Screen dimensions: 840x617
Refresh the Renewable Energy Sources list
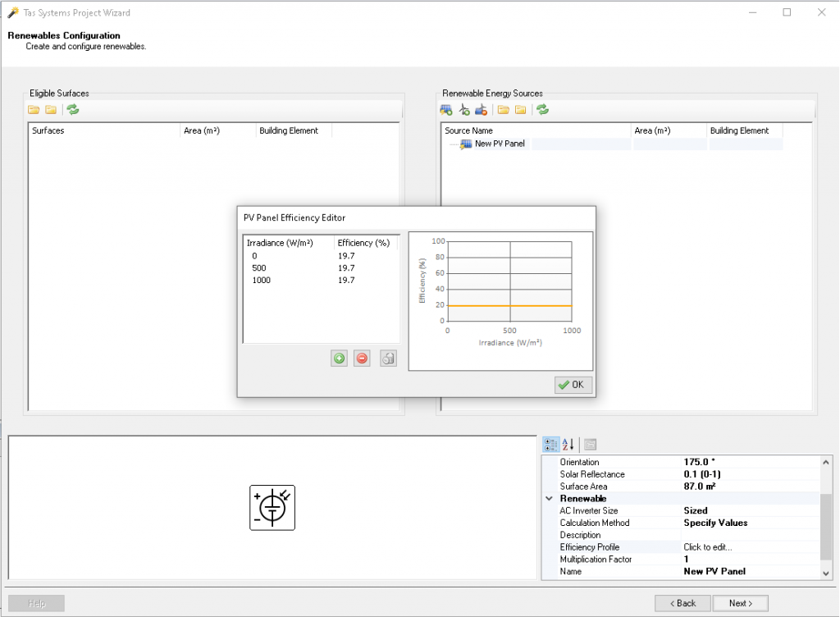542,110
